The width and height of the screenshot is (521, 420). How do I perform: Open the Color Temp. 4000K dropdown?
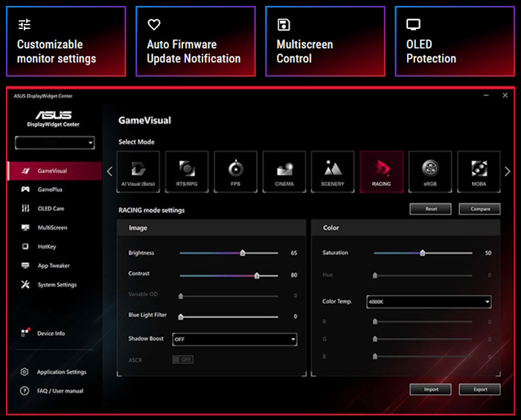pos(429,302)
